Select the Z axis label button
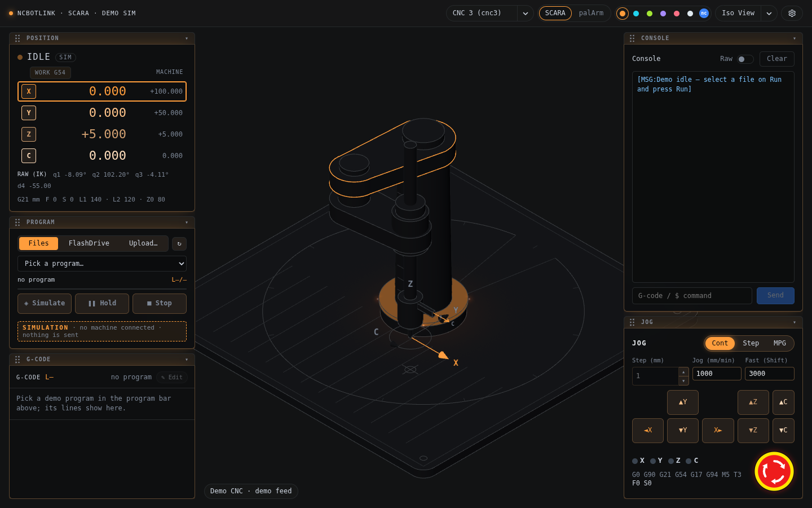The image size is (812, 508). [29, 134]
